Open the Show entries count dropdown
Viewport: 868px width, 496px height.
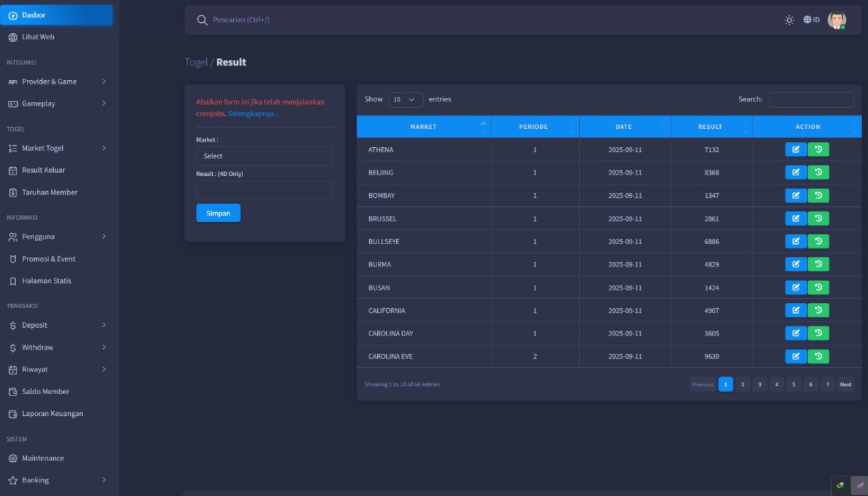point(405,100)
